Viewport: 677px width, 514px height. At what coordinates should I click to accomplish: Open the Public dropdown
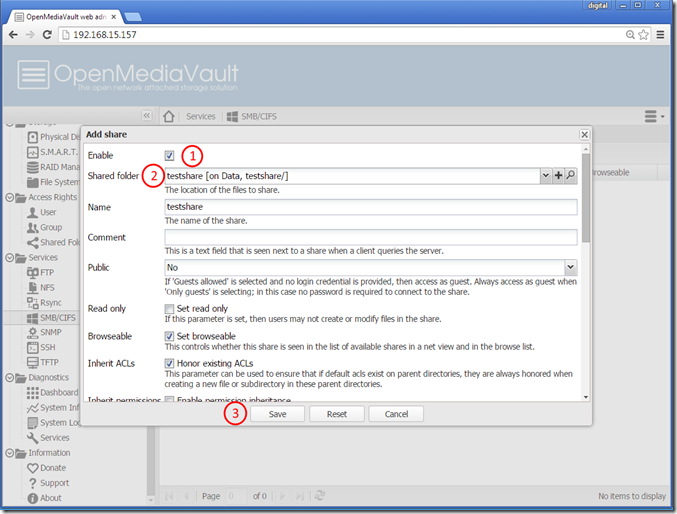coord(570,267)
